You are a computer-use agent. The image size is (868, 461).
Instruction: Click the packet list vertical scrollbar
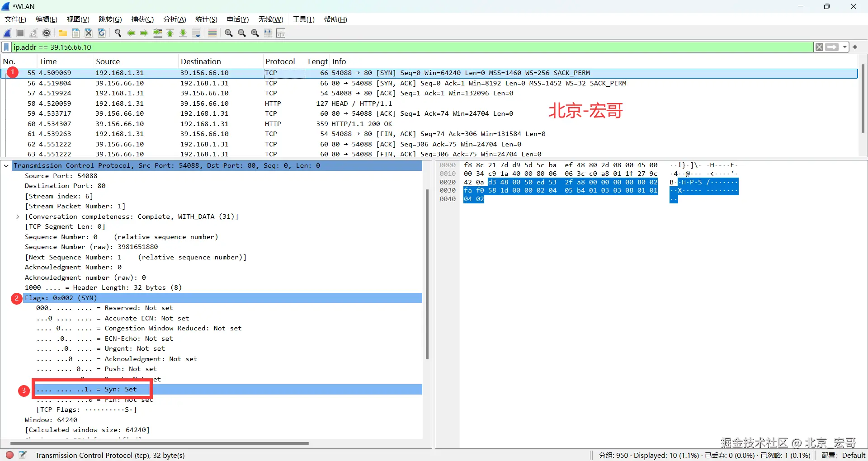(863, 99)
